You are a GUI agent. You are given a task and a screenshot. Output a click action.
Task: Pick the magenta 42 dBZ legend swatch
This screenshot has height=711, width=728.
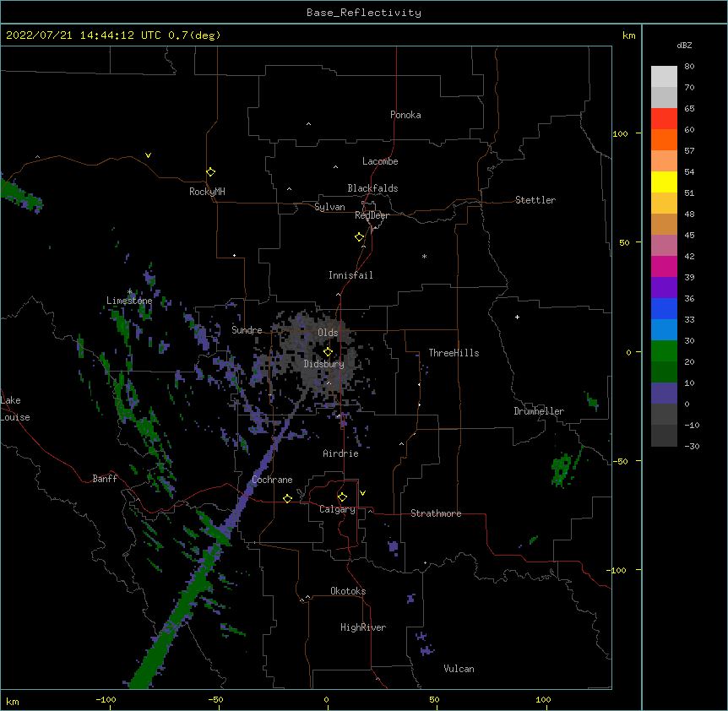[664, 266]
